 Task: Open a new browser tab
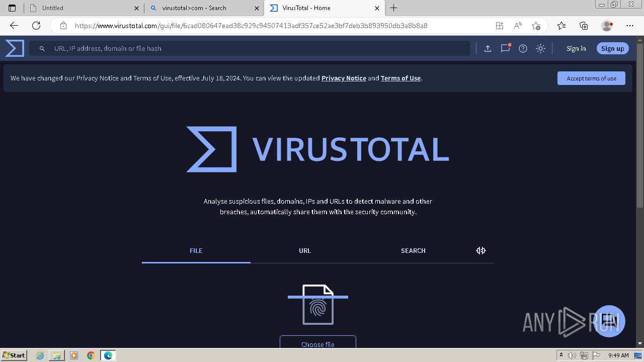tap(394, 8)
